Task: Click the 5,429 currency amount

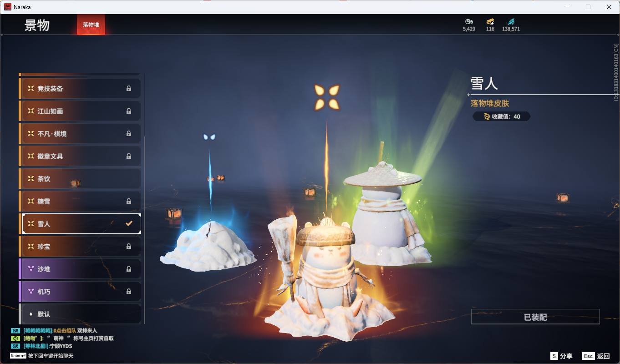Action: pos(469,29)
